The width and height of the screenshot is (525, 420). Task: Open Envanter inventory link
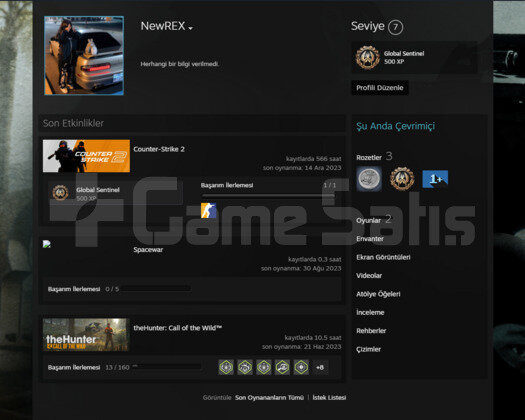point(370,239)
